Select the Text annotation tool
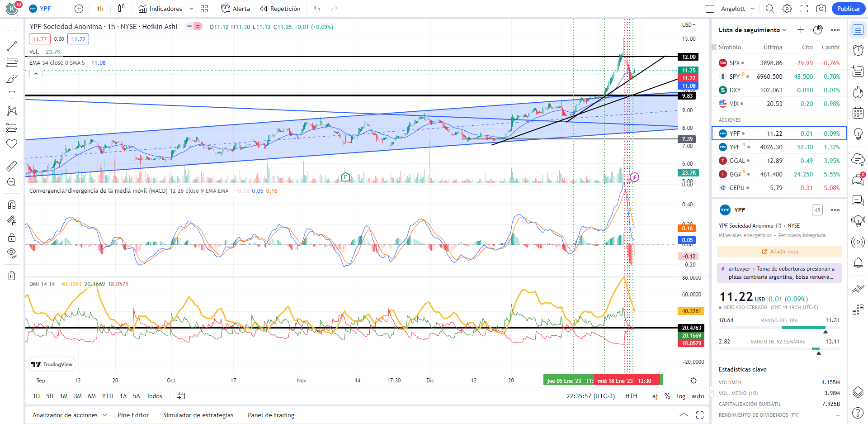 12,95
